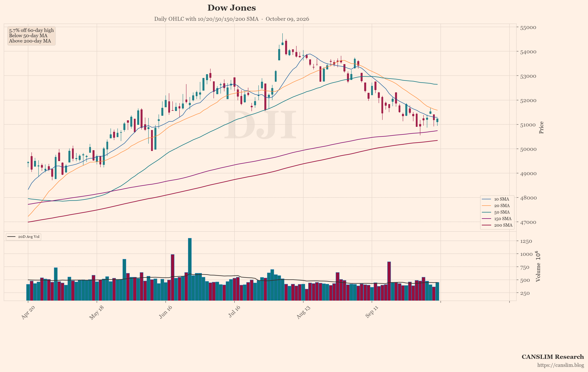Select the Aug 13 date axis label

[303, 312]
